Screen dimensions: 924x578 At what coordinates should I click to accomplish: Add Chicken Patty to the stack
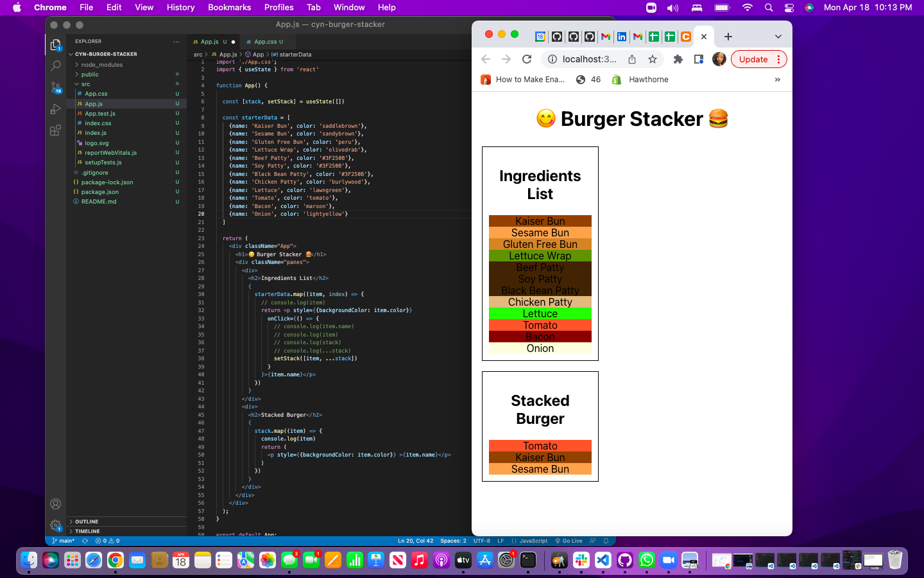(x=540, y=302)
